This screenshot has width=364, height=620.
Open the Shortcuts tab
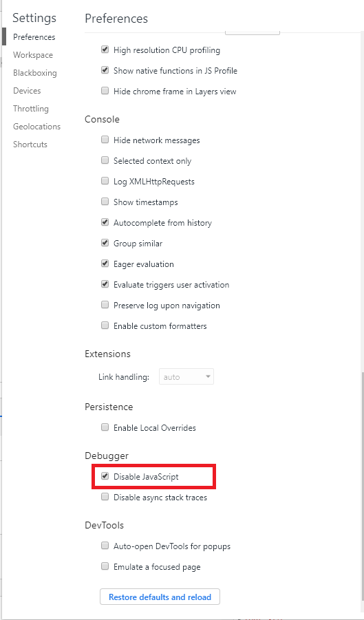click(30, 145)
